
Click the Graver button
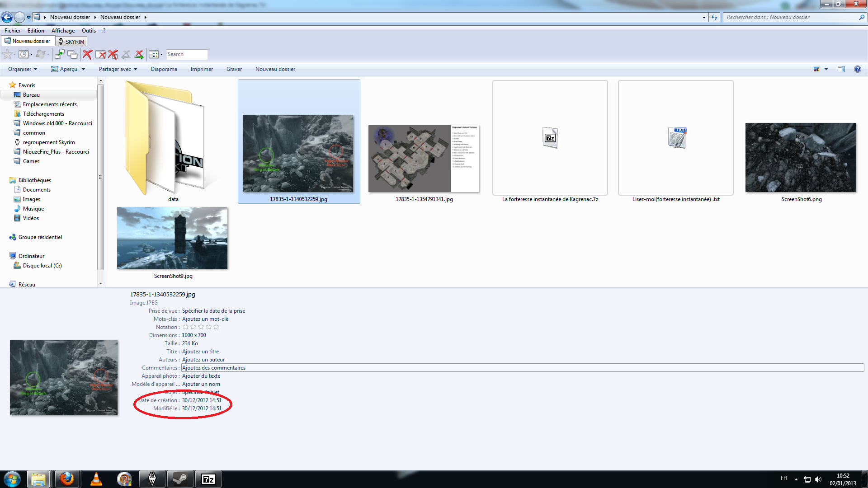[x=234, y=69]
